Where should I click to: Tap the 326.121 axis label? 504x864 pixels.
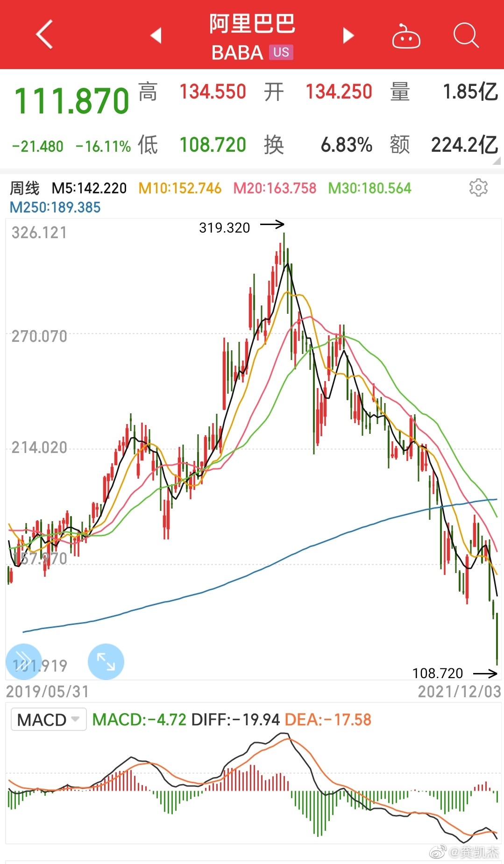(39, 233)
